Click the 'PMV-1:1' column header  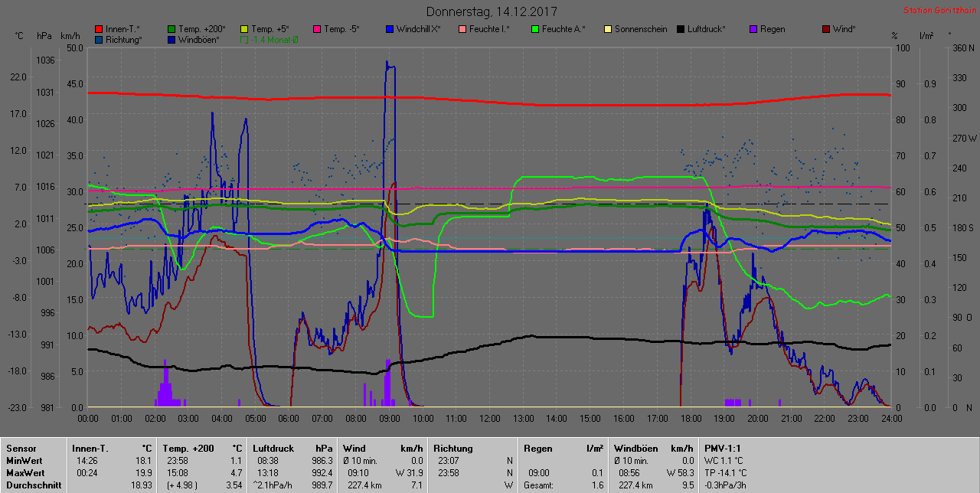coord(724,448)
